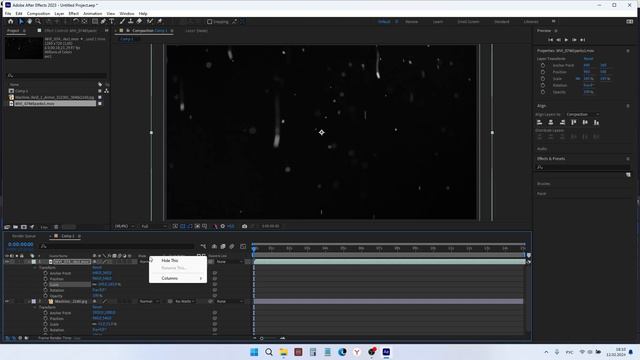Jump to last frame in Preview panel
Screen dimensions: 640x360
click(582, 40)
